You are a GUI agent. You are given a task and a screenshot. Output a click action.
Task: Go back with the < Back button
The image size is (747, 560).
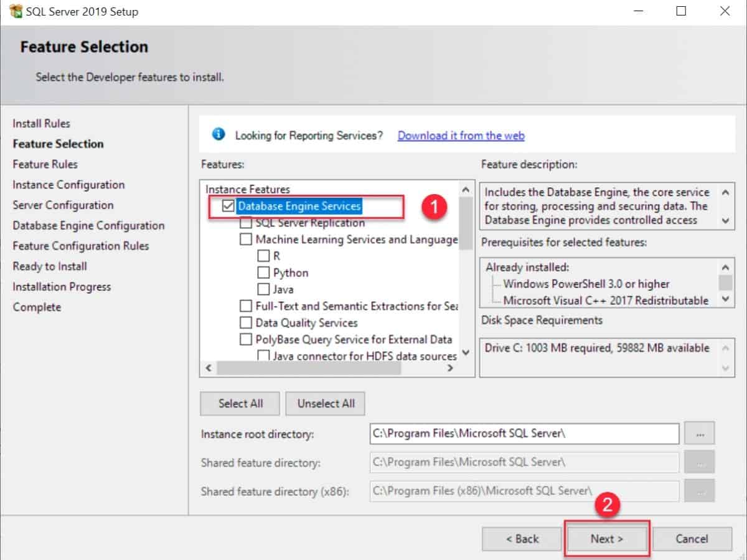pyautogui.click(x=522, y=539)
